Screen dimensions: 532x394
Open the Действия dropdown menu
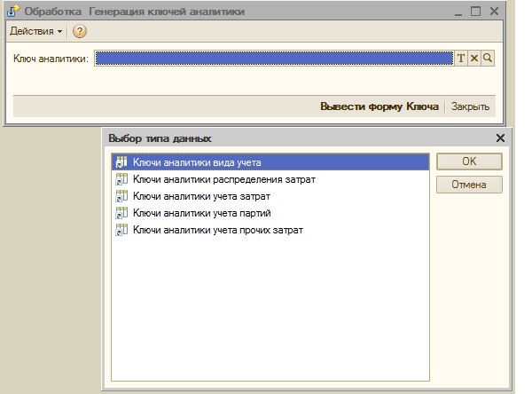tap(36, 31)
